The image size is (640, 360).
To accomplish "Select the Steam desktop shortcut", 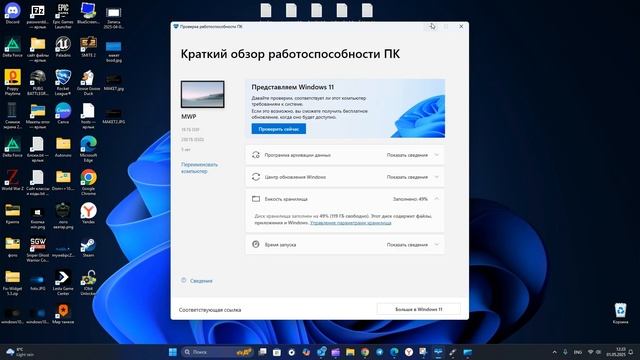I will coord(89,247).
